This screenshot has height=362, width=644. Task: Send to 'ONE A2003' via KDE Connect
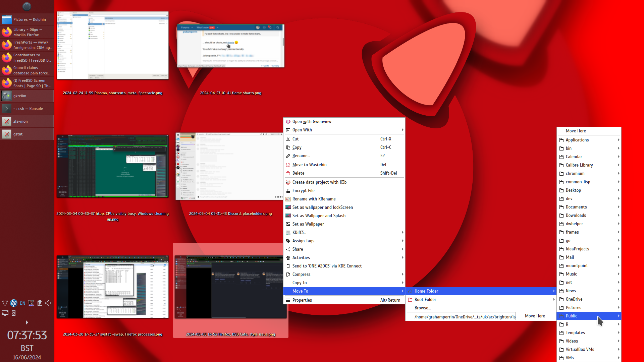coord(344,266)
